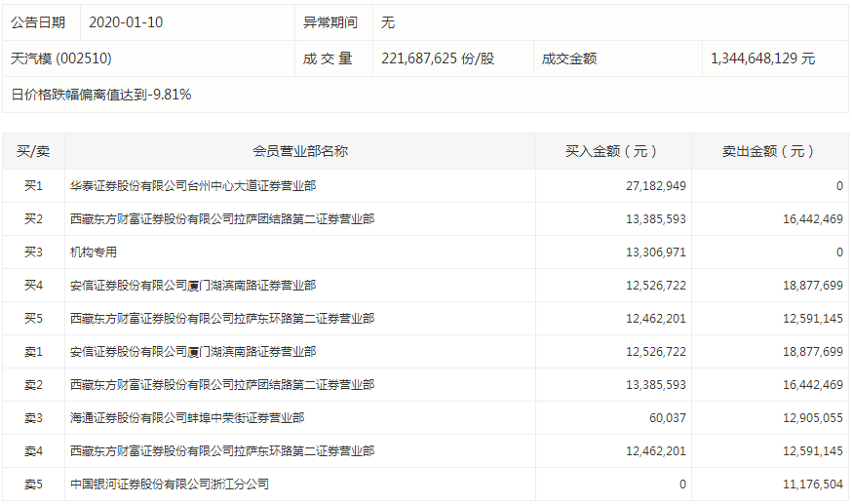Click buy amount 12,462,201 in 卖4 row
Screen dimensions: 852x504
[656, 450]
